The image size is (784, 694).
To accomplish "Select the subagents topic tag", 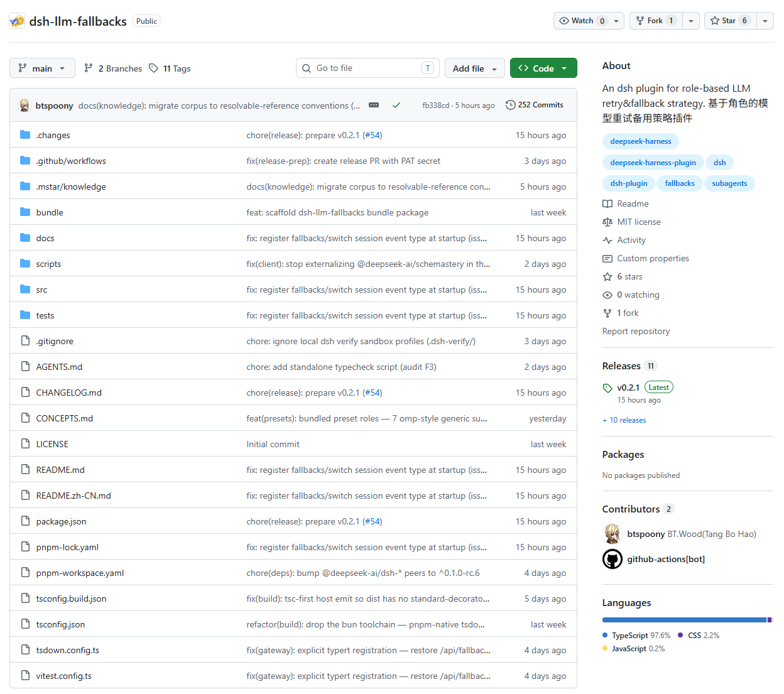I will (729, 183).
